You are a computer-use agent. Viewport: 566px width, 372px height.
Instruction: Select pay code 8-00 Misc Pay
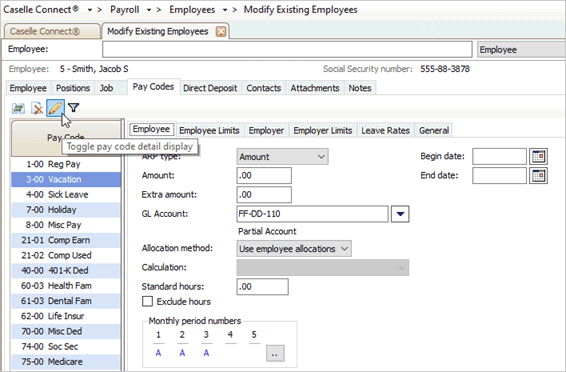pyautogui.click(x=66, y=225)
